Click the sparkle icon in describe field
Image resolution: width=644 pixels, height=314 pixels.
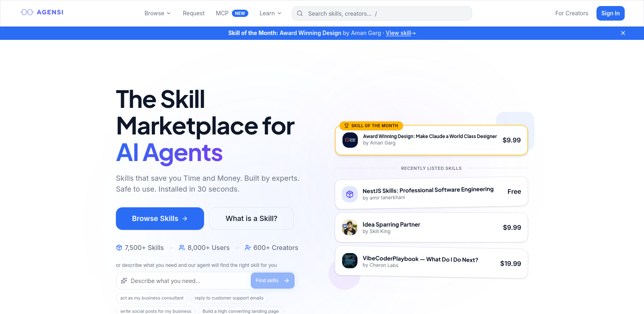124,281
